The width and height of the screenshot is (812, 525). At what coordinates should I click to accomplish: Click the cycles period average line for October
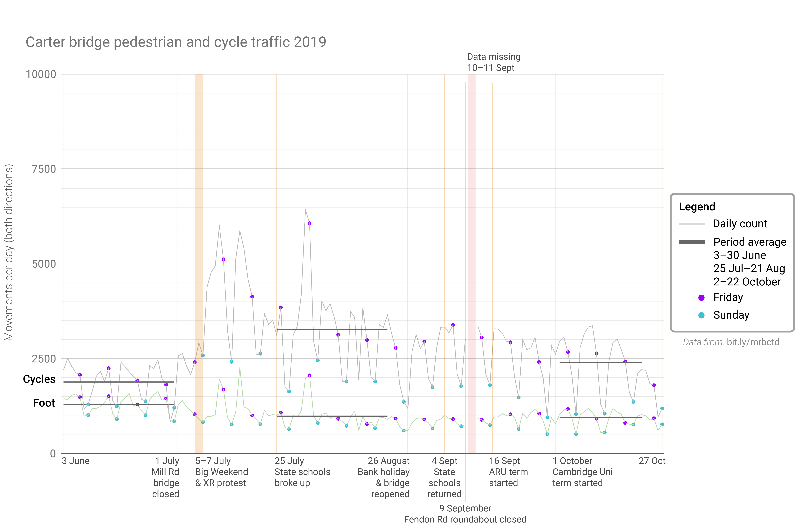[x=600, y=362]
